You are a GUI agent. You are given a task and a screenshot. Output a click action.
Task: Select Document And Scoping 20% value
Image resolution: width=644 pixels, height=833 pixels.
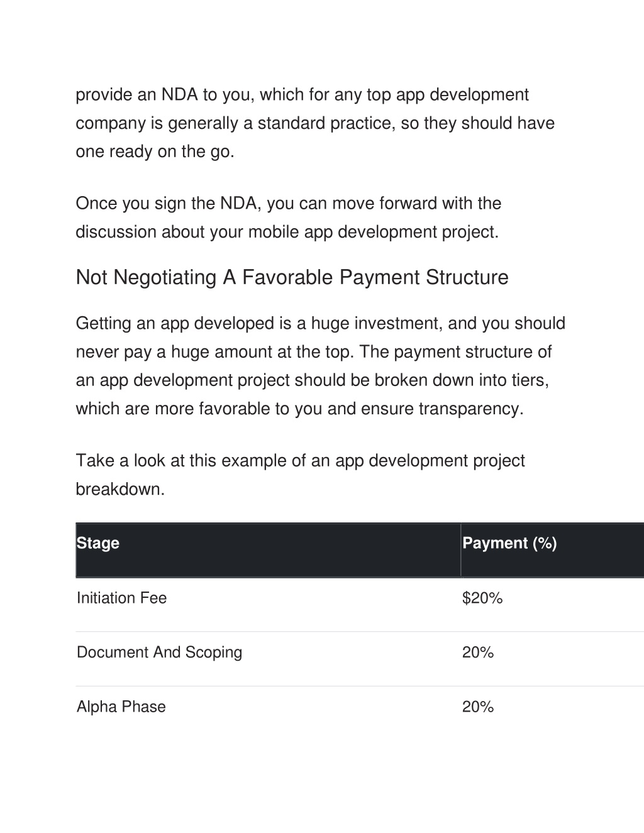click(x=478, y=653)
